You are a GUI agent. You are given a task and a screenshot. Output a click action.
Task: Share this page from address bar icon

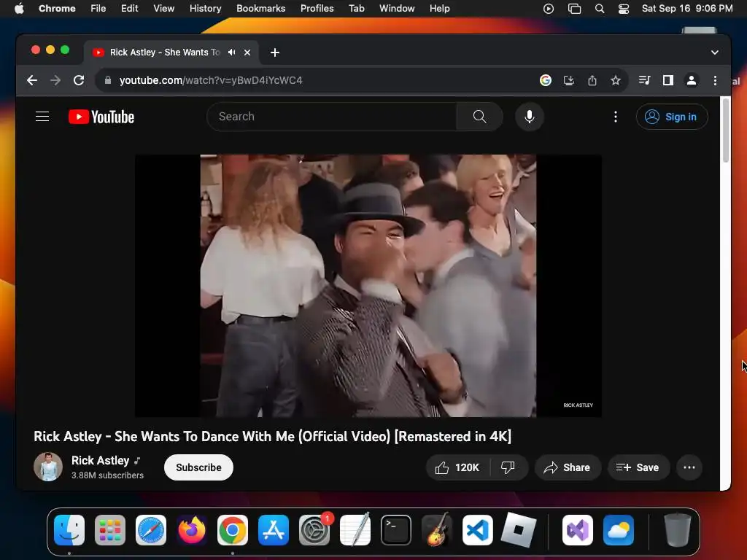592,80
